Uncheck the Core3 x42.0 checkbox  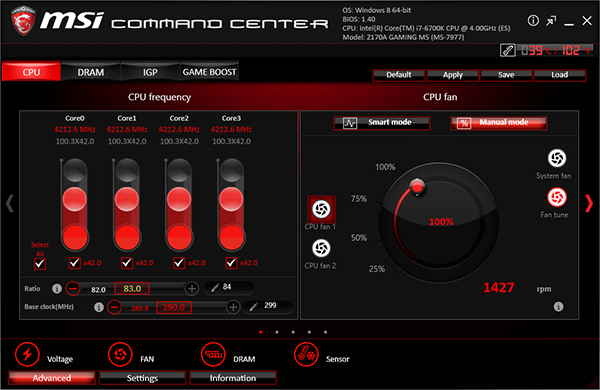click(x=231, y=263)
